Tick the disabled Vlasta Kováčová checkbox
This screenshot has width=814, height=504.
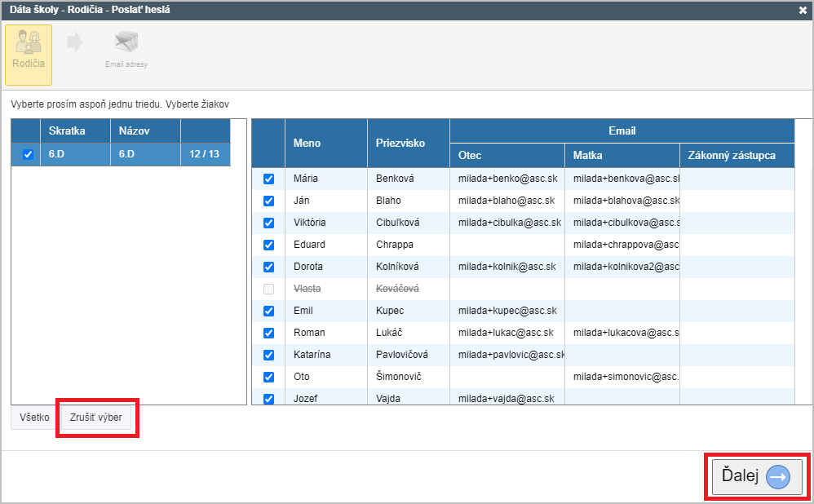coord(268,290)
